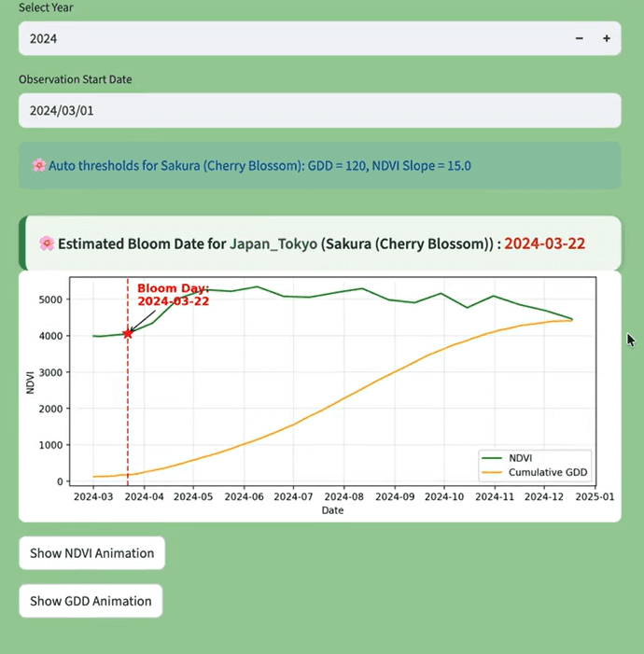Screen dimensions: 644x654
Task: Click cherry blossom emoji in Estimated Bloom banner
Action: 46,244
